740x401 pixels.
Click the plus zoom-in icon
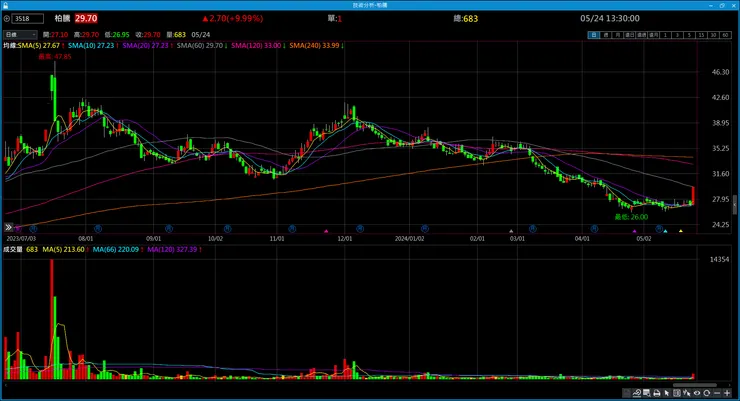point(727,393)
